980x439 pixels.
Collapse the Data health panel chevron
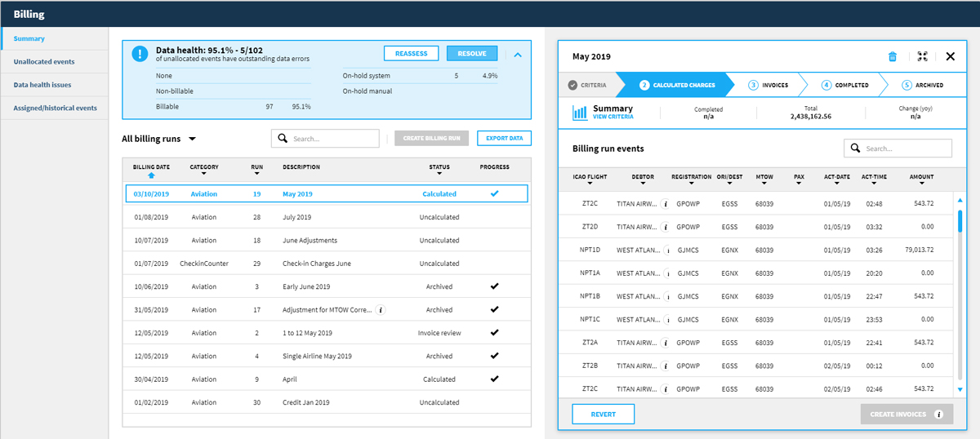[x=517, y=54]
